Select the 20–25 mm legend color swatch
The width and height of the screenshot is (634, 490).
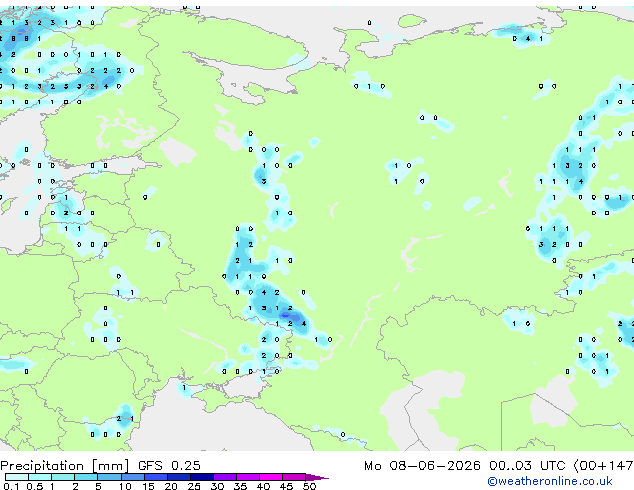click(x=179, y=477)
